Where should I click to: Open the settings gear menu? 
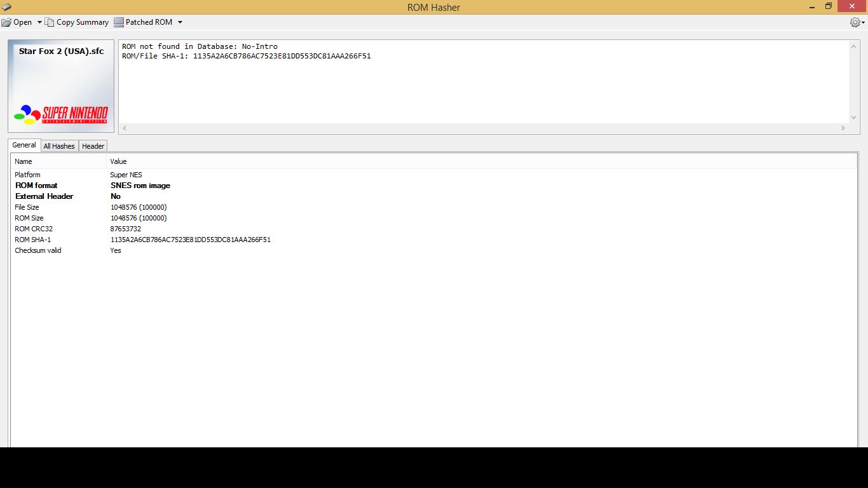pyautogui.click(x=857, y=22)
